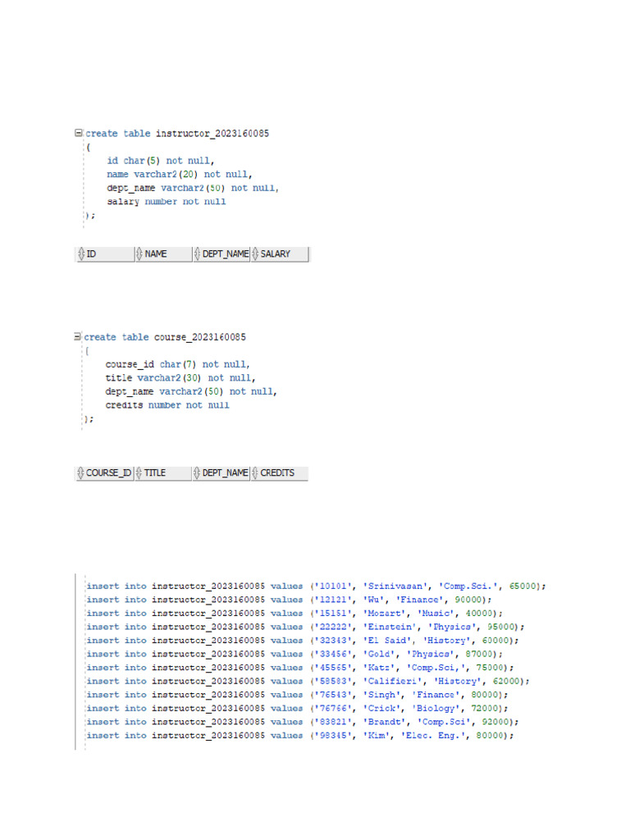This screenshot has width=630, height=840.
Task: Click the sort icon on COURSE_ID column
Action: tap(81, 472)
